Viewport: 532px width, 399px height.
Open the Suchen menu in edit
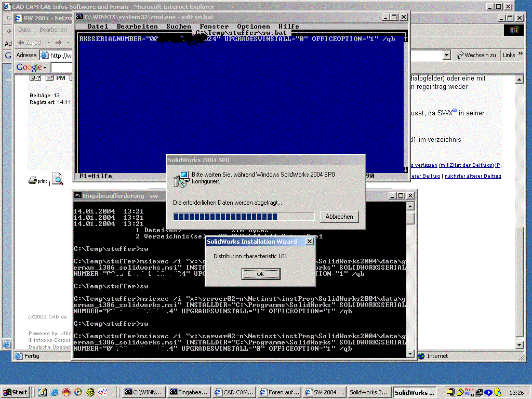[x=179, y=26]
